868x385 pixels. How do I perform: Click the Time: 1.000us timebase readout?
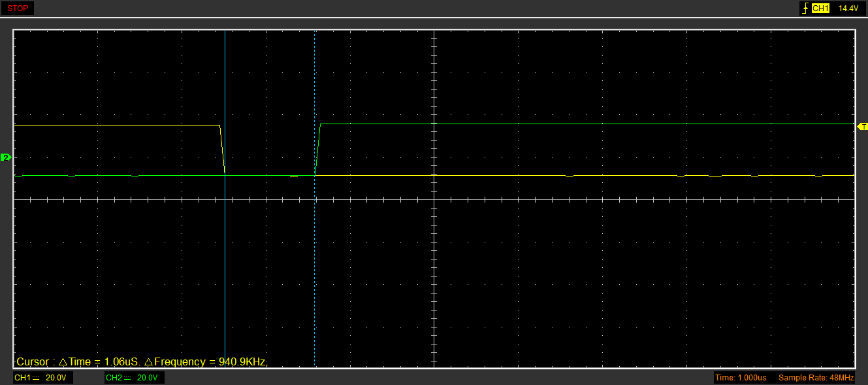[x=741, y=378]
